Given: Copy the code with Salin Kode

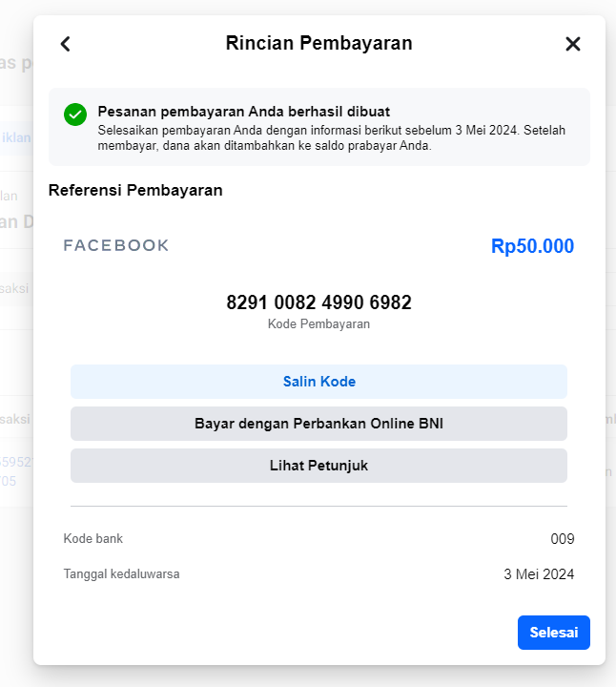Looking at the screenshot, I should [318, 382].
